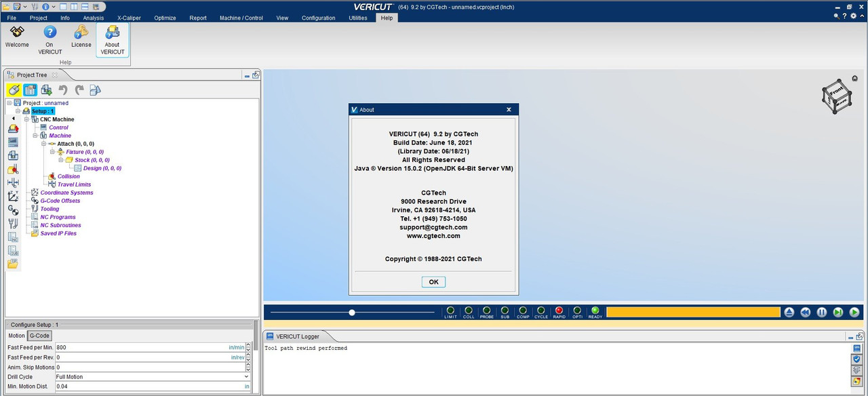
Task: Click the NC Subroutines icon in left sidebar
Action: pyautogui.click(x=13, y=250)
